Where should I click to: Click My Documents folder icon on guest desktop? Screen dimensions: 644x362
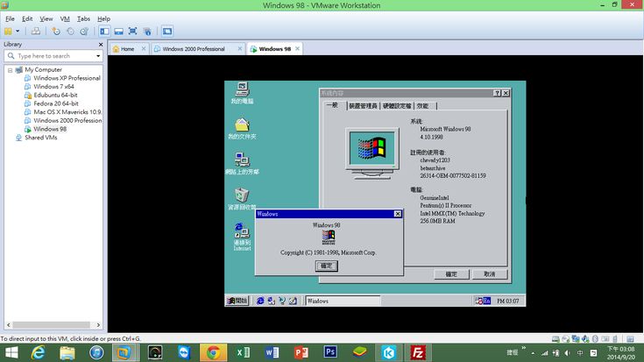point(242,129)
